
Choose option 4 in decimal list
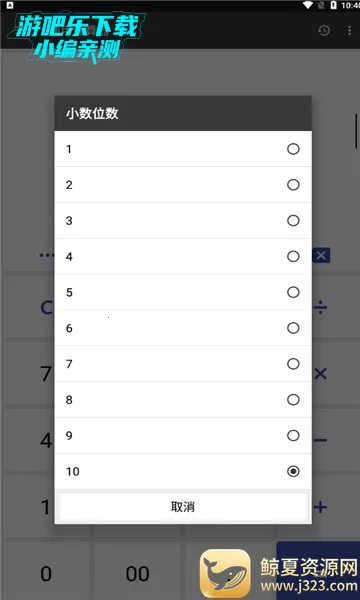[183, 256]
